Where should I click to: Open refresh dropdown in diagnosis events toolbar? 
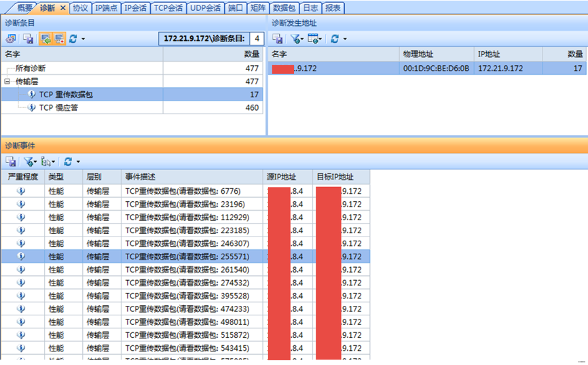[x=78, y=162]
